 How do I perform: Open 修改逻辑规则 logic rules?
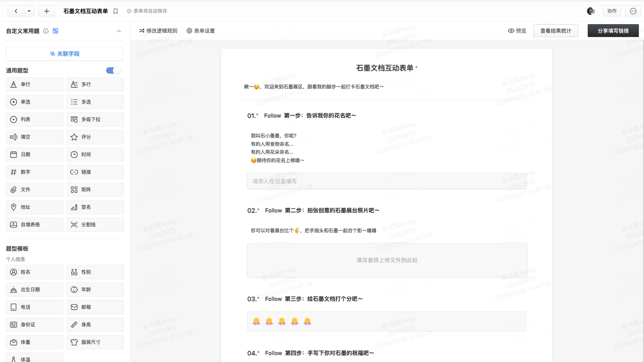(x=158, y=31)
